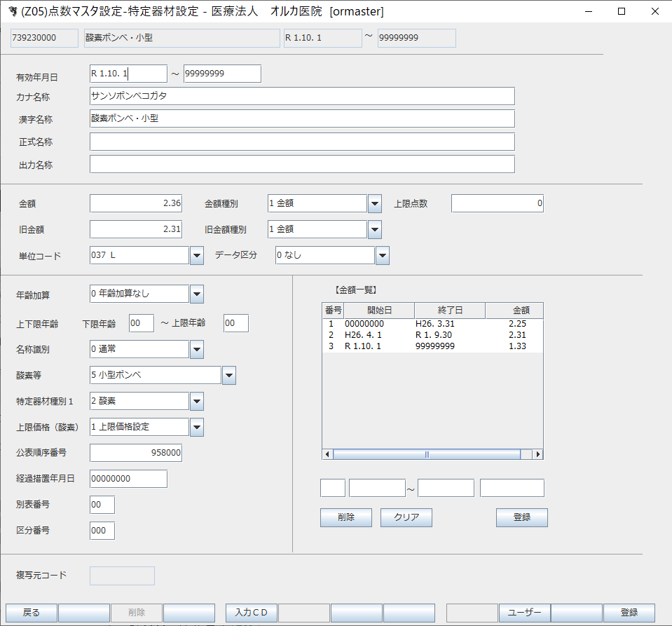672x626 pixels.
Task: Click the 別表番号 field
Action: tap(102, 505)
